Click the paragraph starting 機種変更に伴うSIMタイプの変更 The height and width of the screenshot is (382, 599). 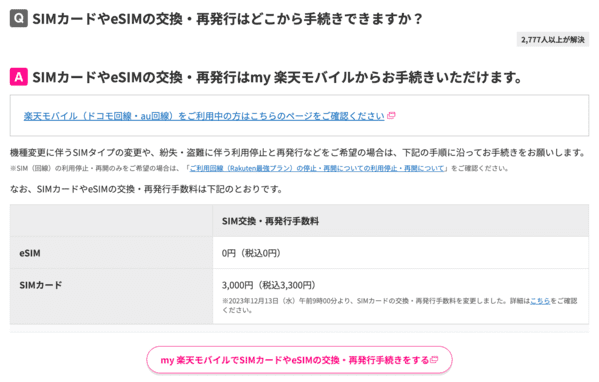[x=298, y=152]
